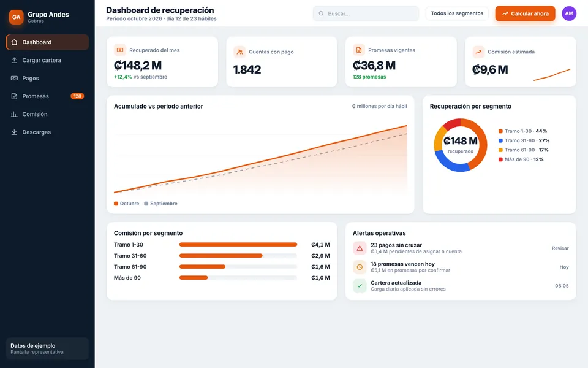The width and height of the screenshot is (588, 368).
Task: Toggle the Septiembre legend series
Action: point(161,204)
